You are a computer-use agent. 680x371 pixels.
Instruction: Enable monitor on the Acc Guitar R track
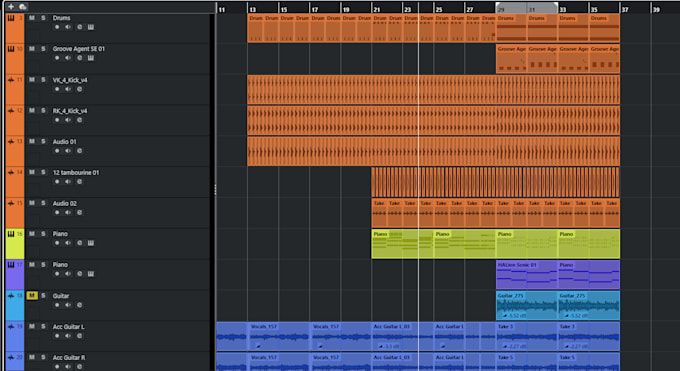(x=68, y=367)
